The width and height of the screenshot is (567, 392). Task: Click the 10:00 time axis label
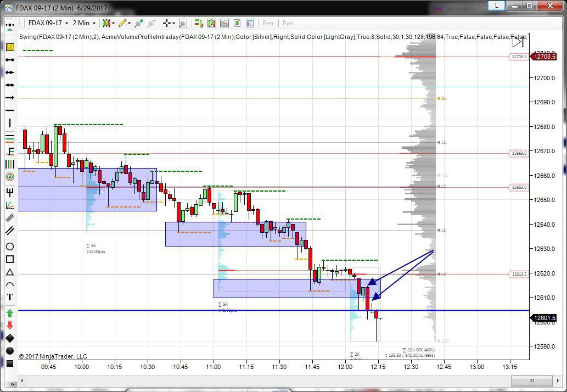click(x=81, y=367)
